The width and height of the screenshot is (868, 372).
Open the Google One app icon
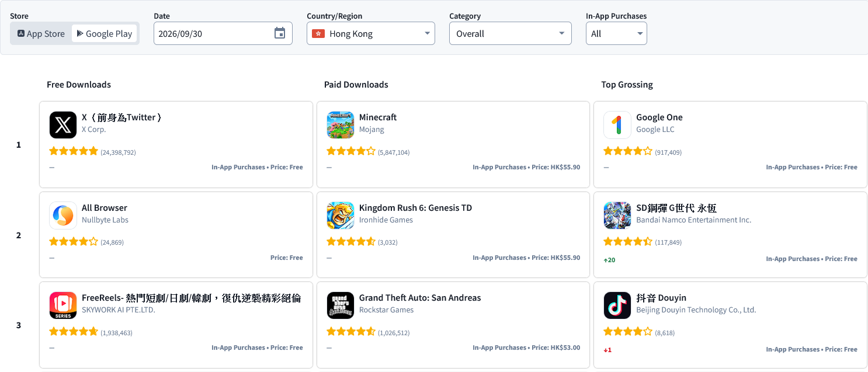[617, 125]
